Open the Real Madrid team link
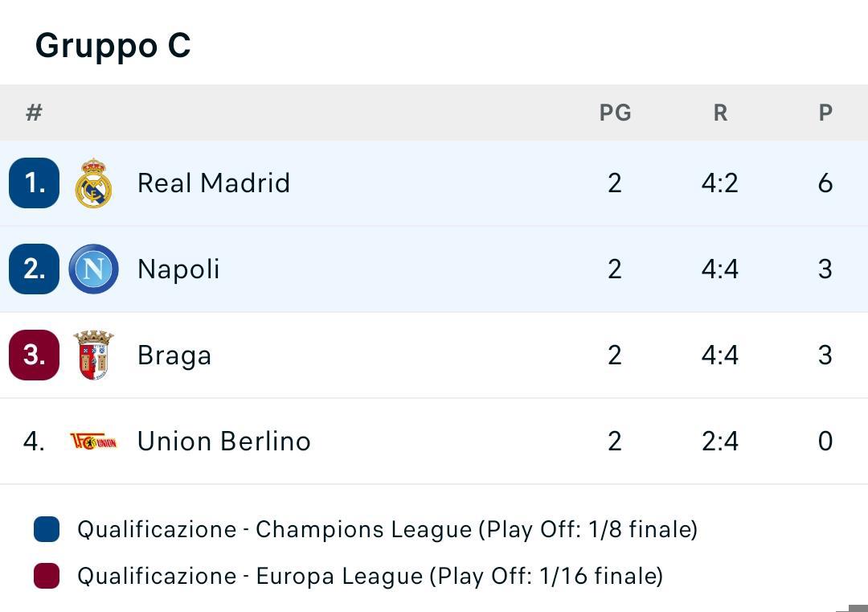The height and width of the screenshot is (612, 868). pos(214,183)
